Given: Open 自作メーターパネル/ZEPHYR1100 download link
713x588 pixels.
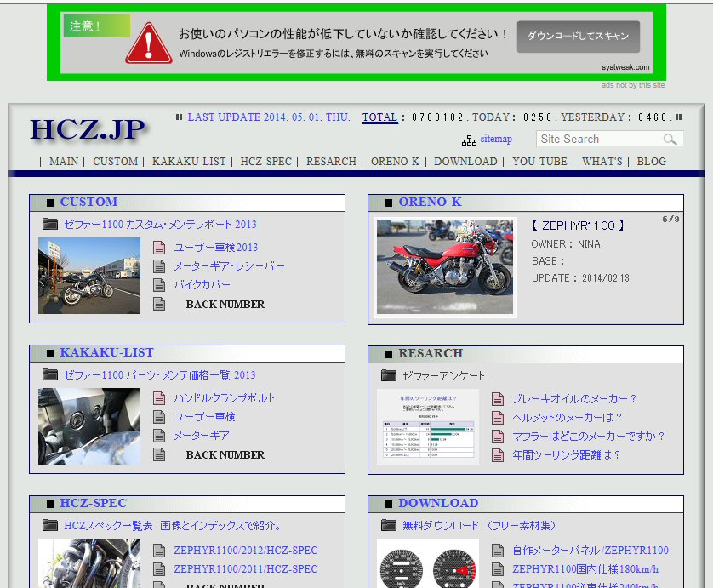Looking at the screenshot, I should point(590,551).
